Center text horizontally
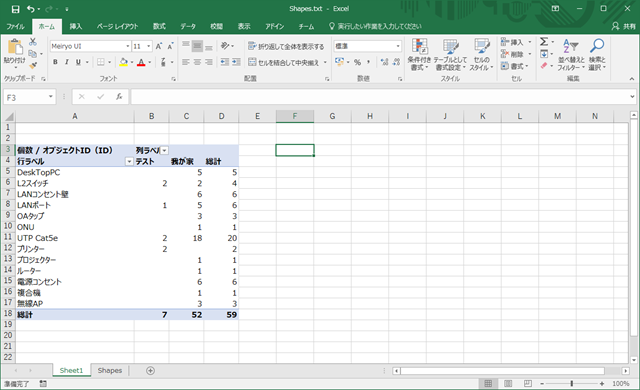This screenshot has width=640, height=390. tap(197, 62)
